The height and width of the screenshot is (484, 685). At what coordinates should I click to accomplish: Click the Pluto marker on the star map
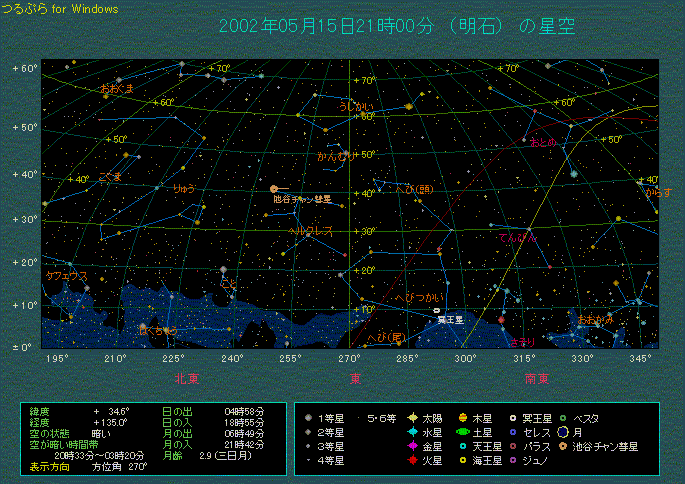tap(437, 311)
